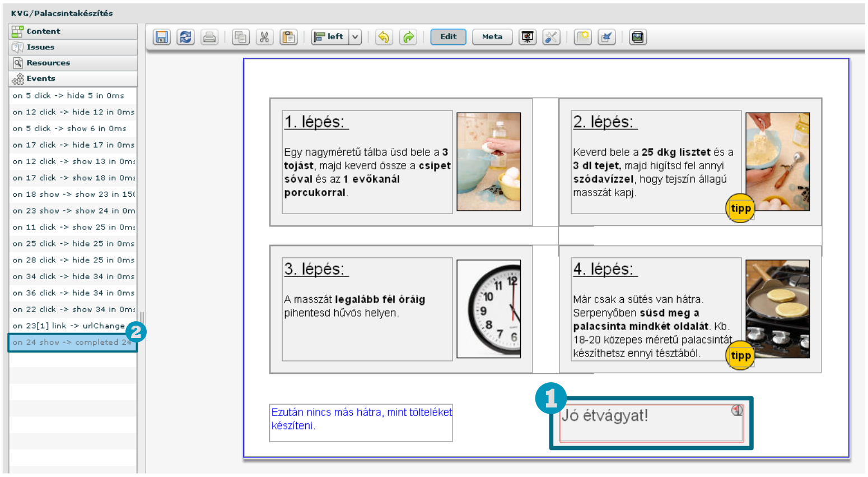Click the Refresh icon in toolbar
This screenshot has height=477, width=868.
point(185,37)
